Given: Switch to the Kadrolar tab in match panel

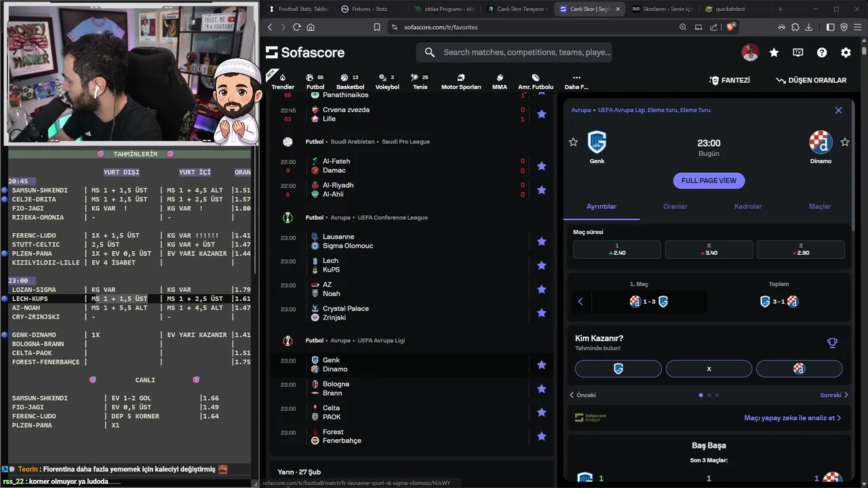Looking at the screenshot, I should [748, 206].
